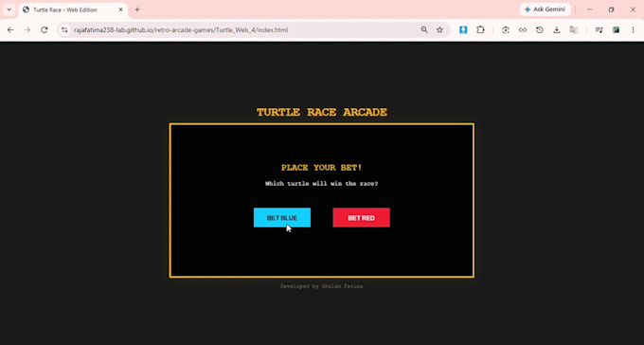Place a bet on the blue turtle

coord(282,218)
